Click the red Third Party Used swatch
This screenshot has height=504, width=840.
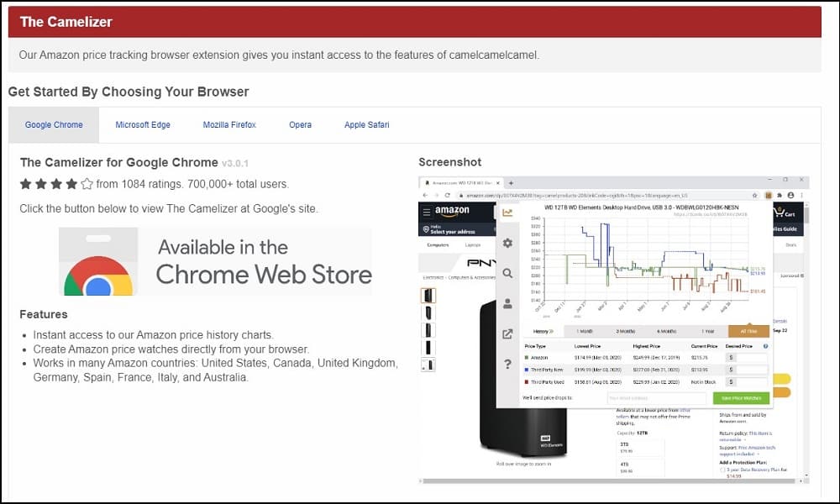pyautogui.click(x=527, y=382)
